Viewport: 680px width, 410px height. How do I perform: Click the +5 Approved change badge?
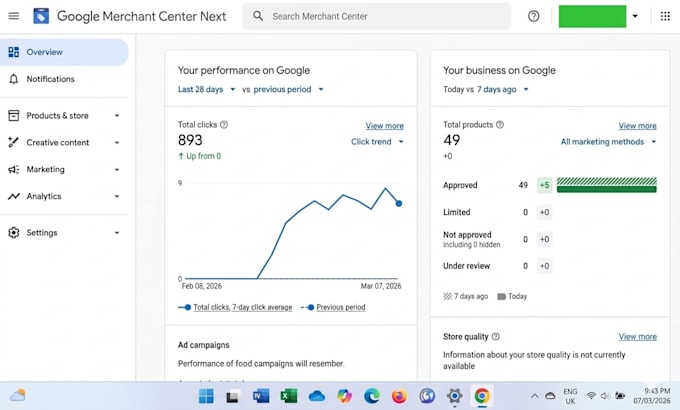[544, 185]
